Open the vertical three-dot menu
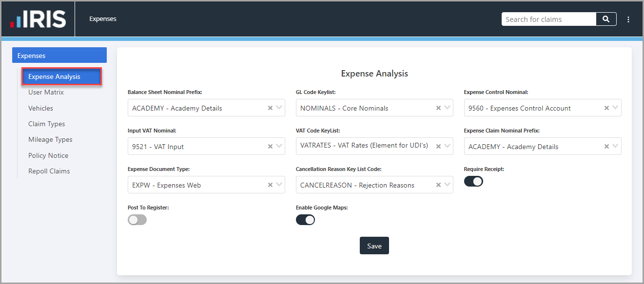644x284 pixels. coord(628,19)
